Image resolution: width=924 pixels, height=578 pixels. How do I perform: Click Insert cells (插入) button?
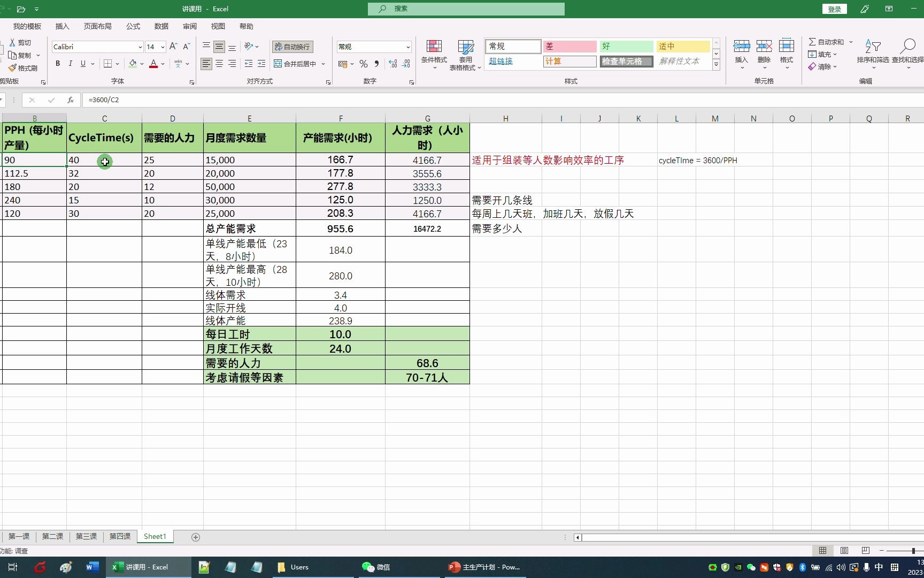click(x=741, y=54)
